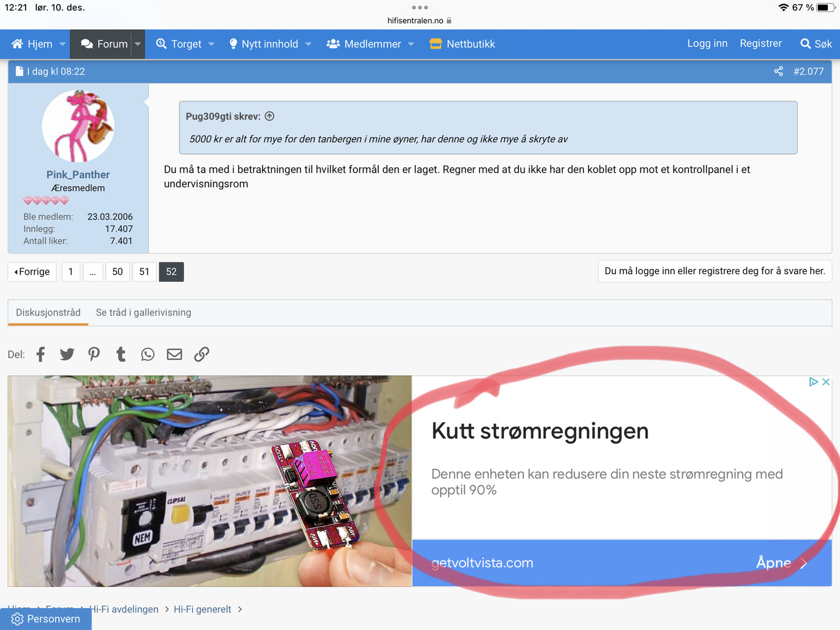840x630 pixels.
Task: Open the AdChoices info icon
Action: point(813,382)
